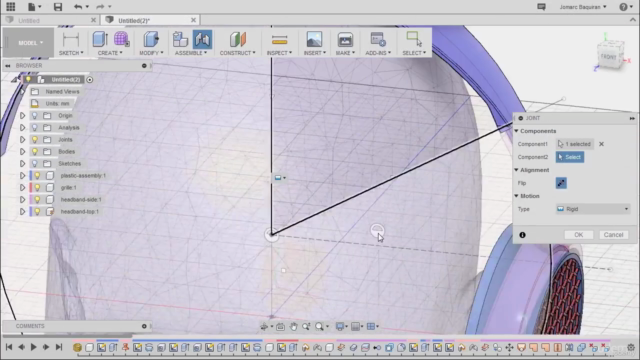Select the Select tool icon

(x=414, y=39)
